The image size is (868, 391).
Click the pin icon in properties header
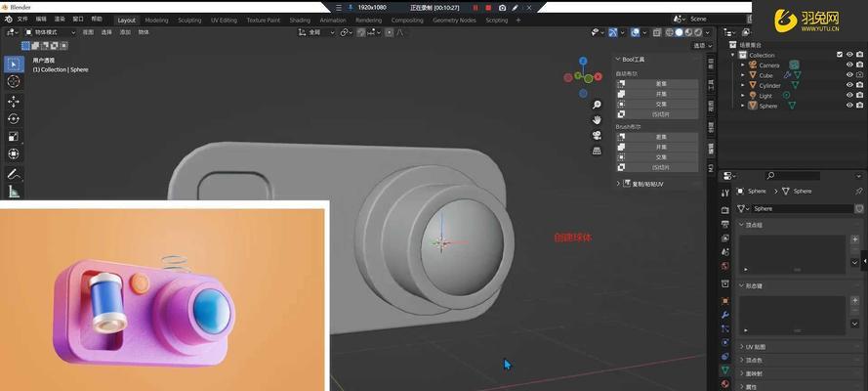click(x=858, y=191)
